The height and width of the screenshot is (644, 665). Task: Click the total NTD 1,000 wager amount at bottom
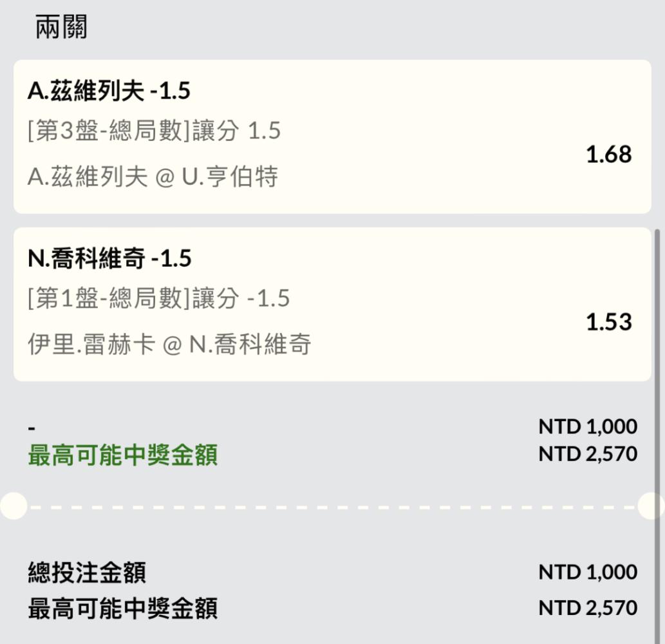[588, 573]
